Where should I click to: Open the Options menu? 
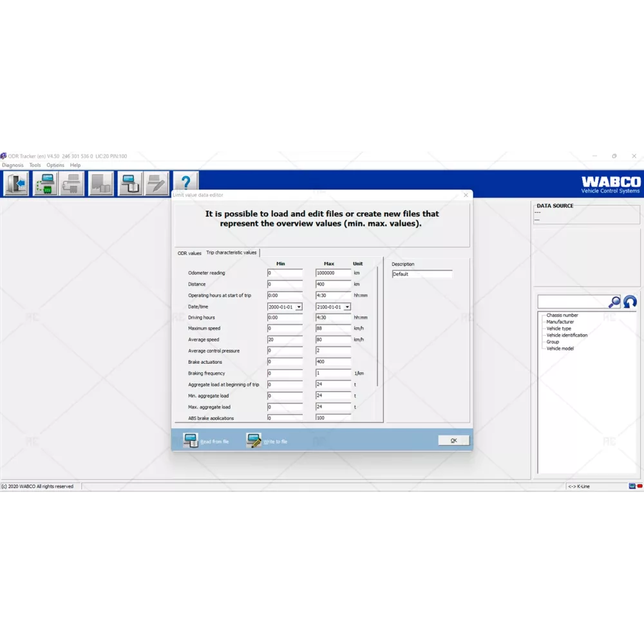[55, 166]
